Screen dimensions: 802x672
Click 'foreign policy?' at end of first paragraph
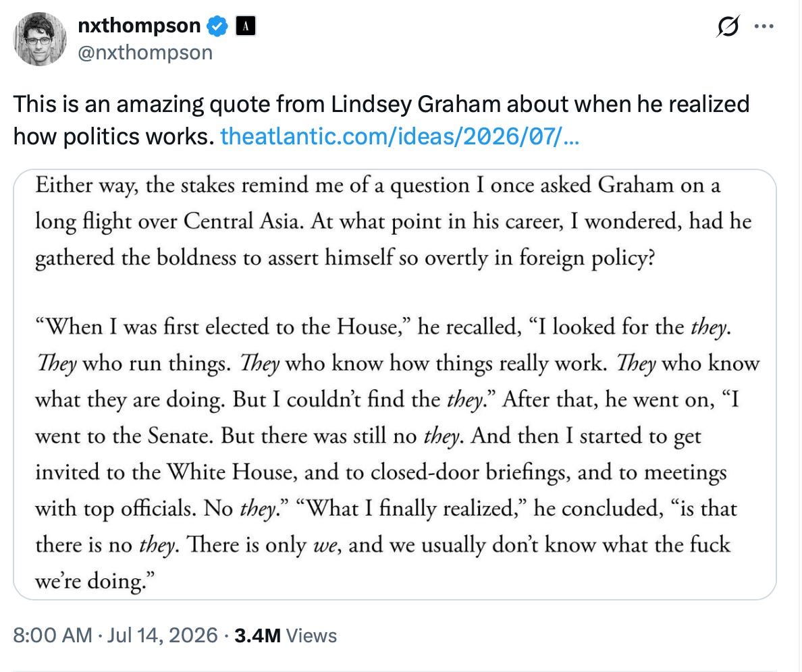pyautogui.click(x=587, y=258)
